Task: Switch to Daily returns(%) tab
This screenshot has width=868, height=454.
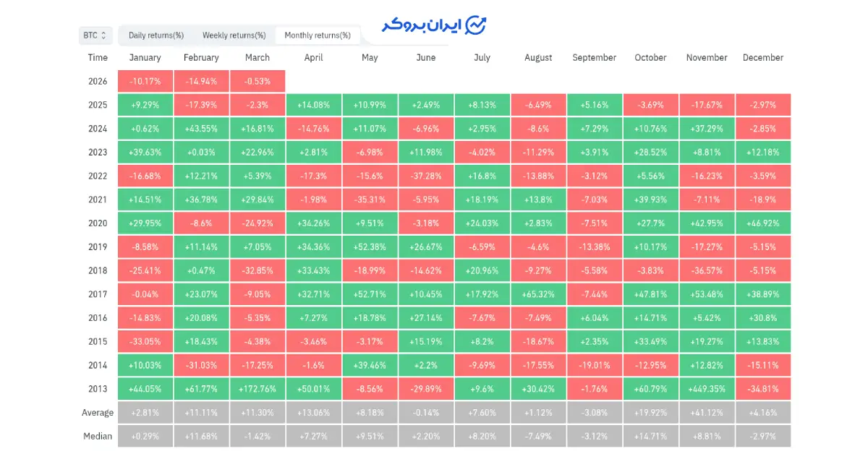Action: [x=156, y=35]
